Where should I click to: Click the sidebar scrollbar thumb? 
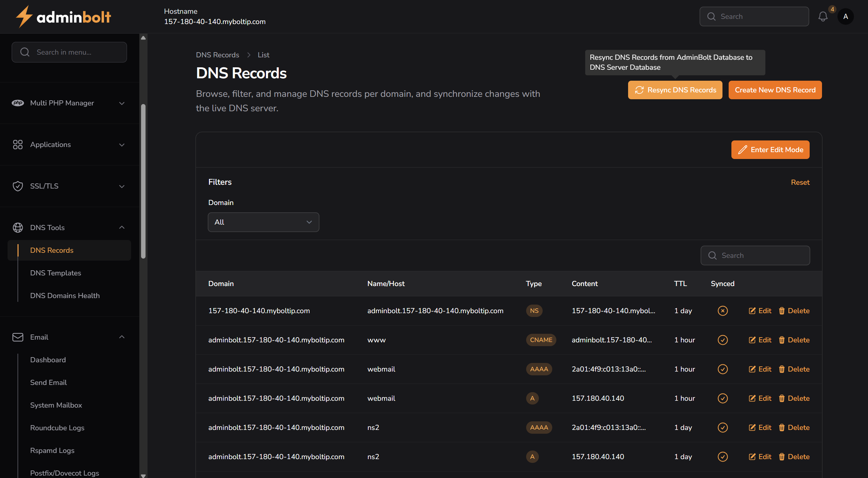[143, 181]
